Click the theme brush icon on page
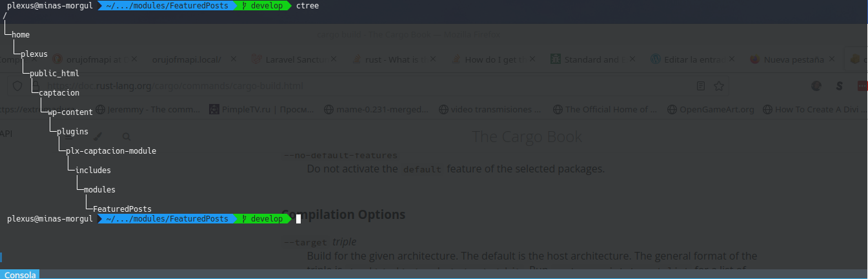Screen dimensions: 868x279 (98, 136)
